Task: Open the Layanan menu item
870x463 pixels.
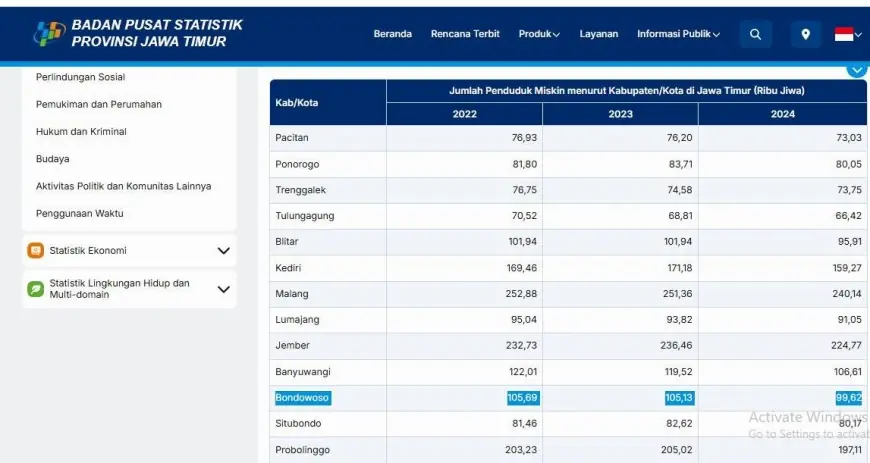Action: click(x=599, y=34)
